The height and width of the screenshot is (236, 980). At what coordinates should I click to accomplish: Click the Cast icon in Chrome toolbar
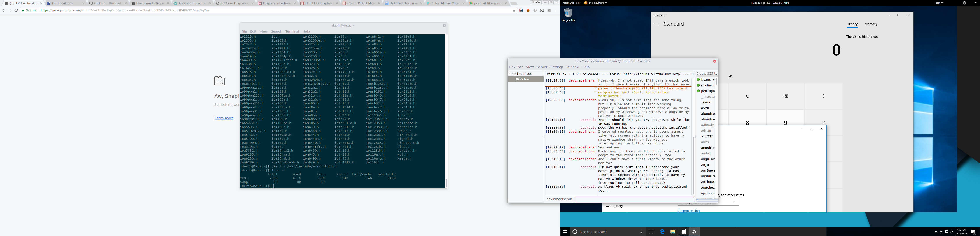pyautogui.click(x=542, y=10)
